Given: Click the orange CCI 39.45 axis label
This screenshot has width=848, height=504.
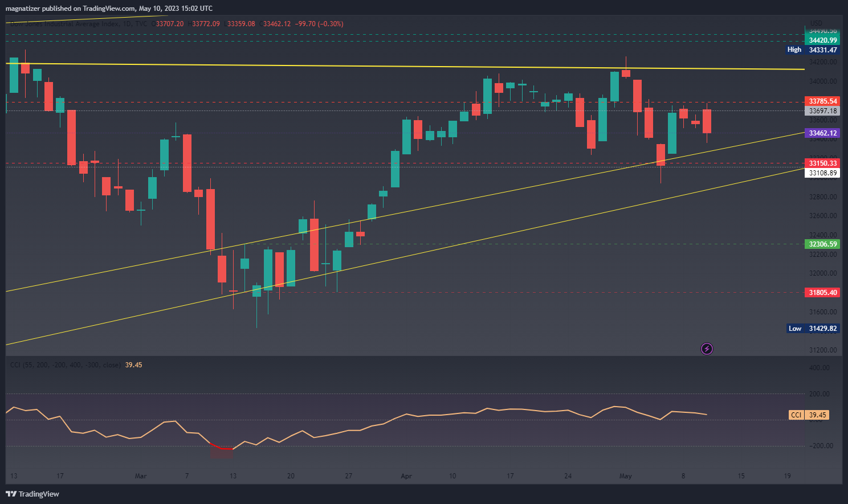Looking at the screenshot, I should (x=809, y=415).
